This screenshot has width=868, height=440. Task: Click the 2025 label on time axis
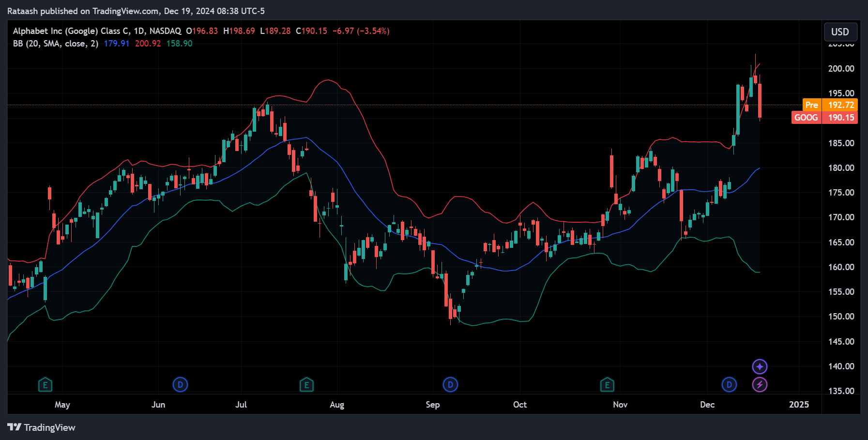[x=799, y=405]
